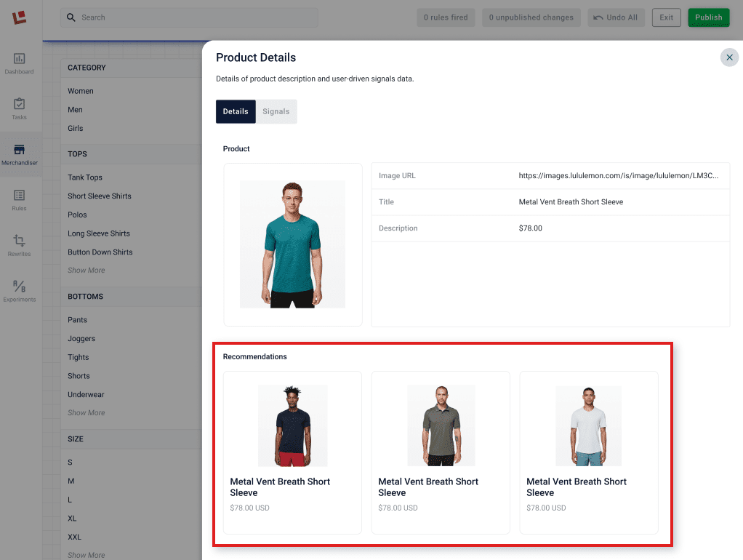Filter by Pants
743x560 pixels.
[x=77, y=320]
